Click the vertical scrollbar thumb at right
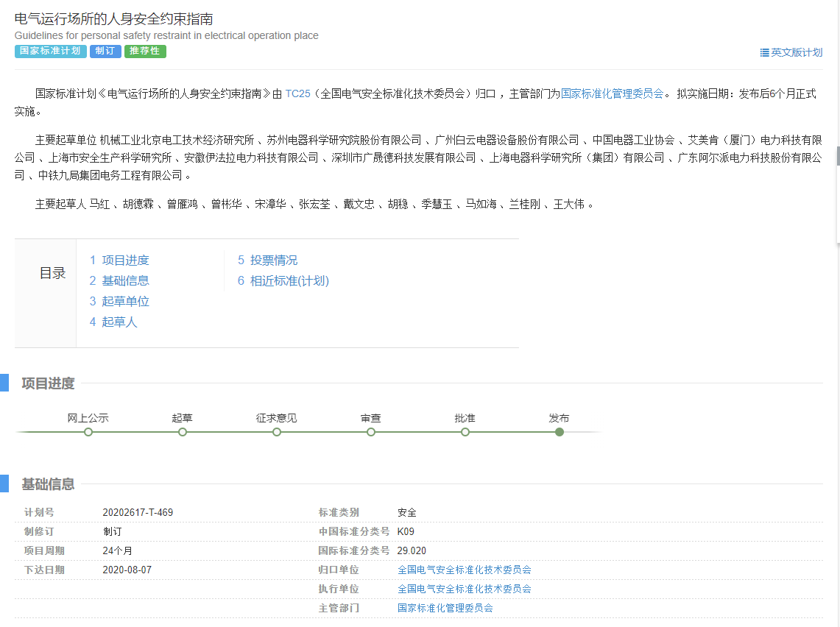This screenshot has height=627, width=840. [x=838, y=156]
